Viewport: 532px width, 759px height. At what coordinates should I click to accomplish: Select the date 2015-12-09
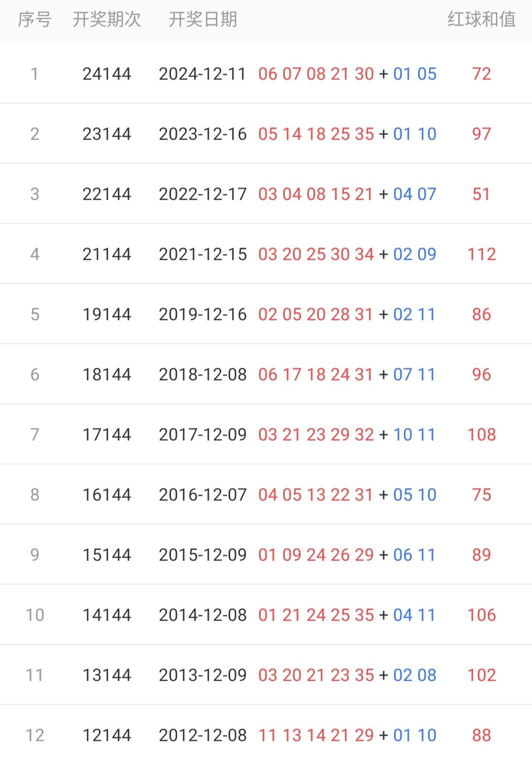click(x=202, y=555)
